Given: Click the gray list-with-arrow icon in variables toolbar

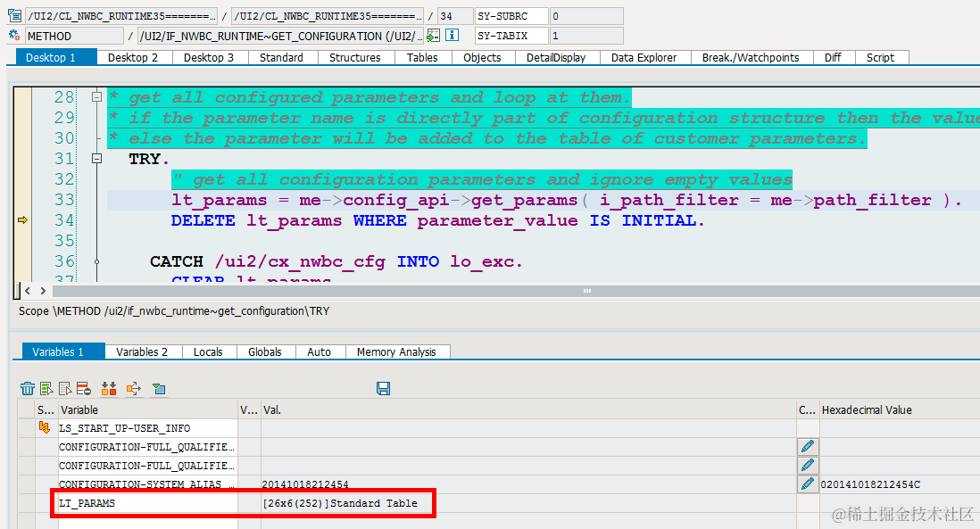Looking at the screenshot, I should [x=65, y=388].
